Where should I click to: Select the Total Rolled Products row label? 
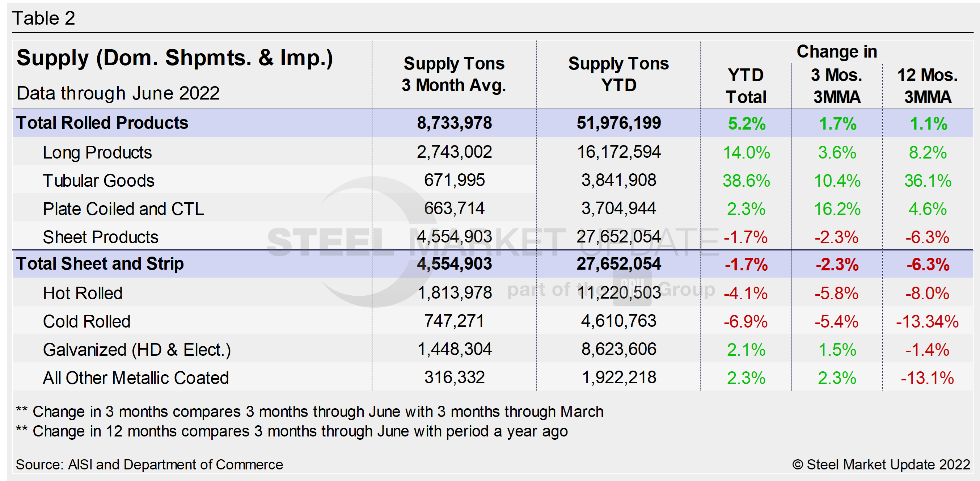pos(102,123)
